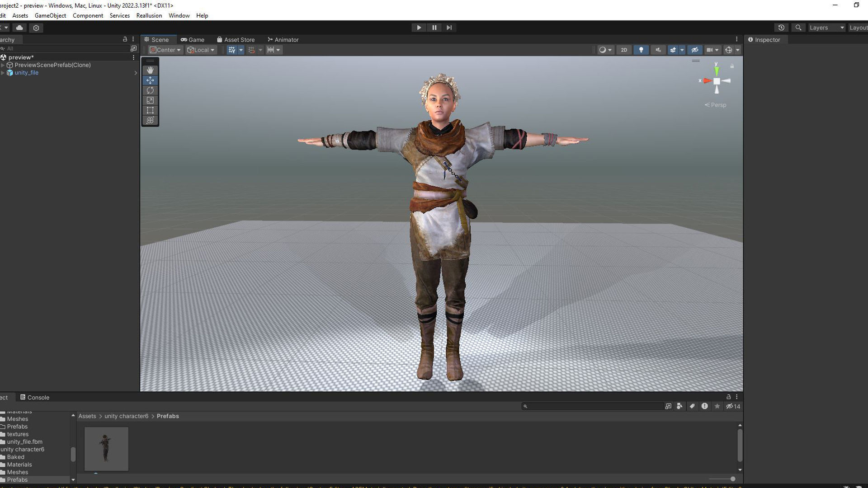868x488 pixels.
Task: Open the GameObject menu
Action: pyautogui.click(x=50, y=15)
